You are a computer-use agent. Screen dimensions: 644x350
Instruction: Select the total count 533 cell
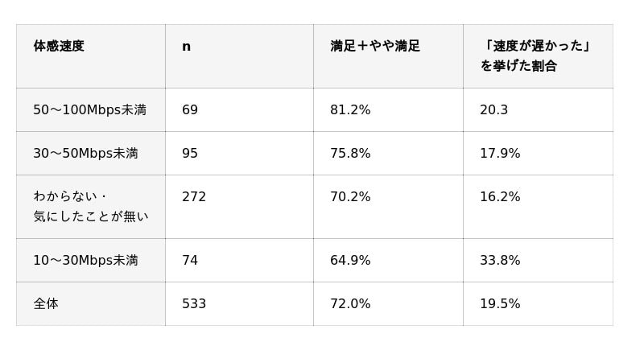[239, 304]
